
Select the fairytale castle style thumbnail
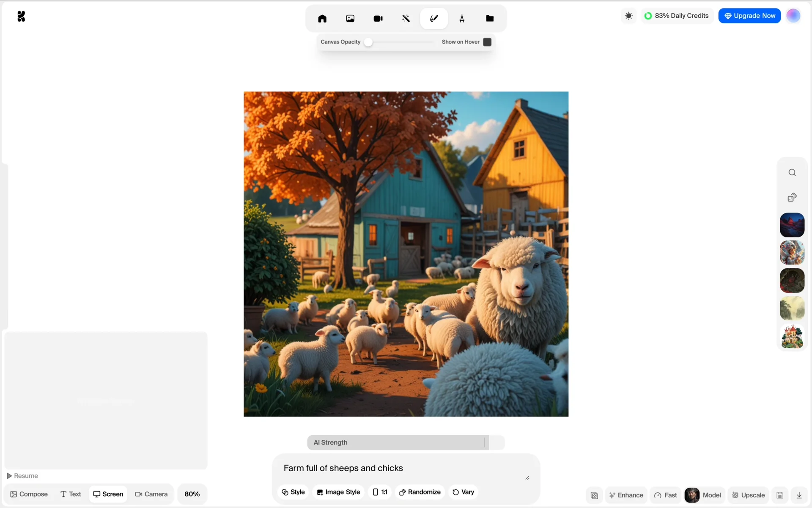792,337
